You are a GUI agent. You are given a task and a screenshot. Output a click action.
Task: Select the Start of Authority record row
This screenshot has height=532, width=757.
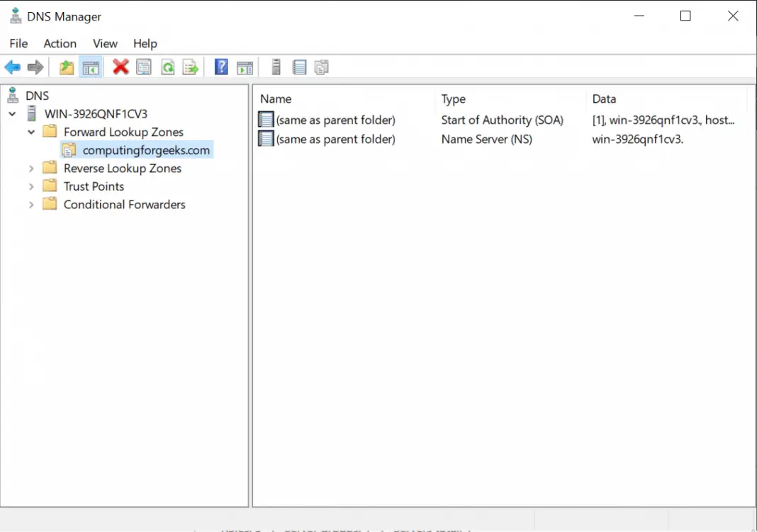[x=333, y=120]
